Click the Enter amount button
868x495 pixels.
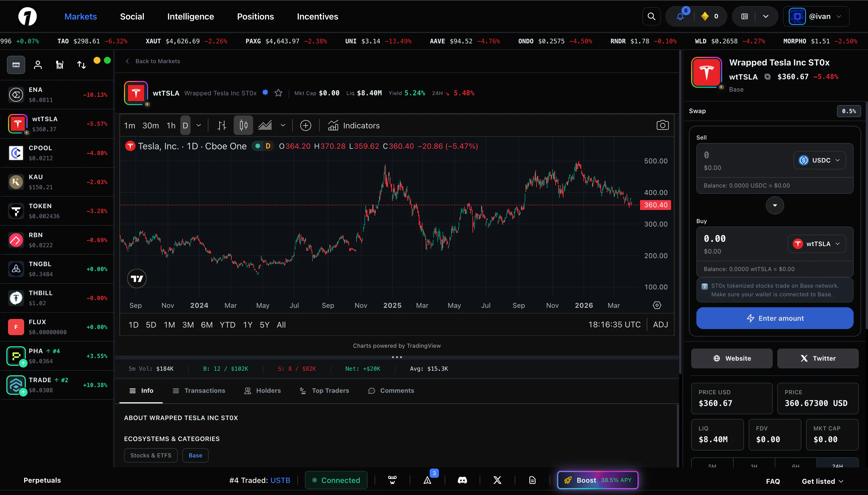pyautogui.click(x=774, y=318)
